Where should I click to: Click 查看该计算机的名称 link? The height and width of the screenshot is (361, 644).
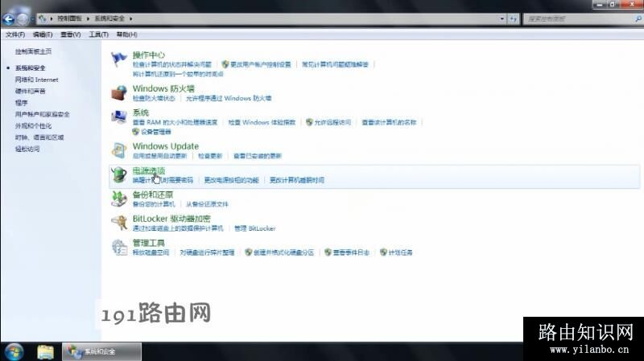pos(389,122)
